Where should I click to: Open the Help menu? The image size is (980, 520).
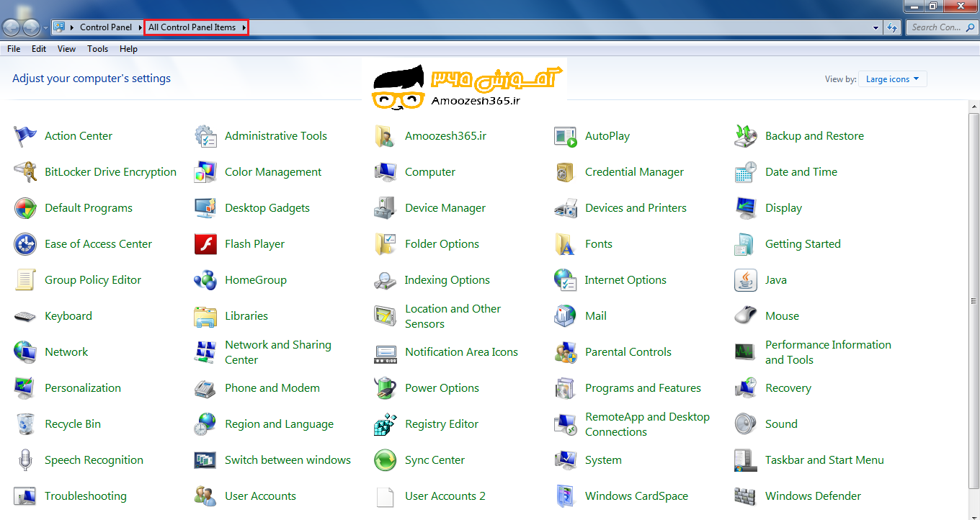pyautogui.click(x=128, y=49)
